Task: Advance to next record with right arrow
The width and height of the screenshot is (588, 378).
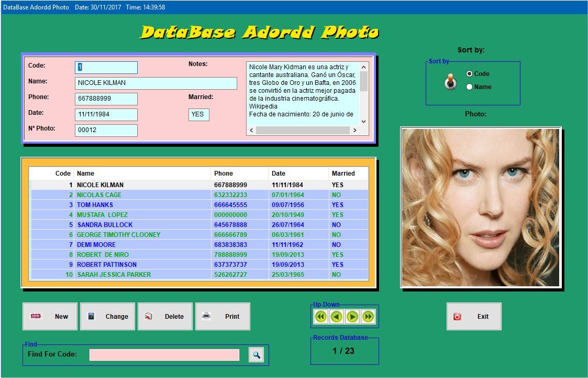Action: (351, 316)
